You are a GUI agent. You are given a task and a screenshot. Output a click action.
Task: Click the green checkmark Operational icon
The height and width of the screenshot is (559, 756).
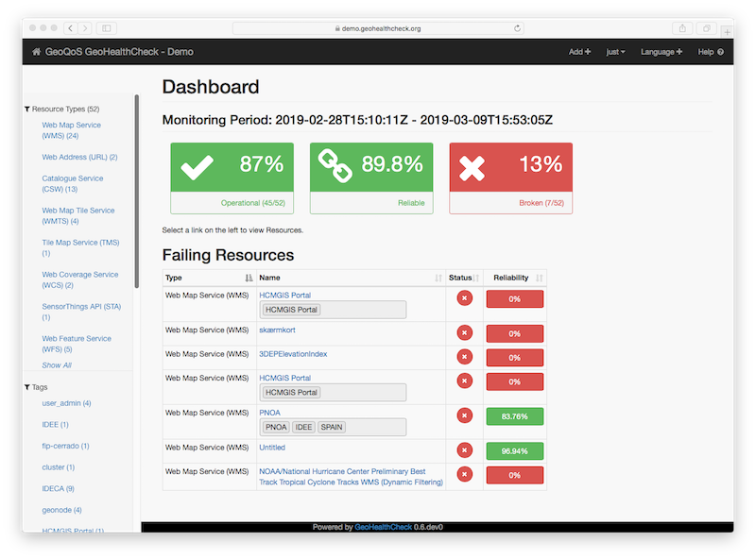coord(198,167)
